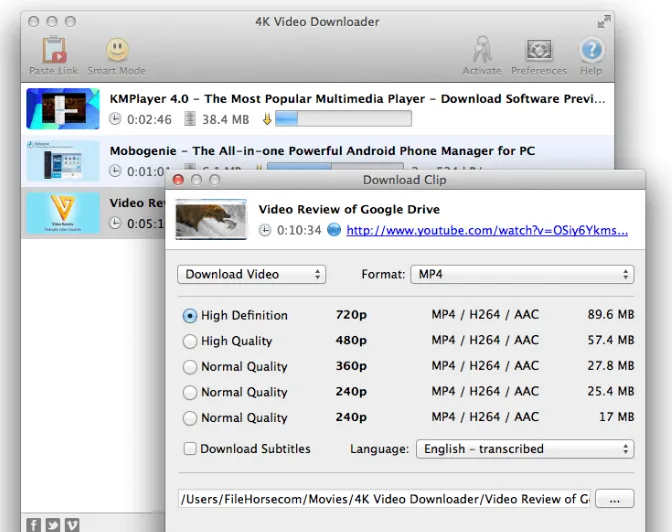Click the 38.4 MB size in KMPlayer row
This screenshot has height=532, width=672.
[225, 120]
